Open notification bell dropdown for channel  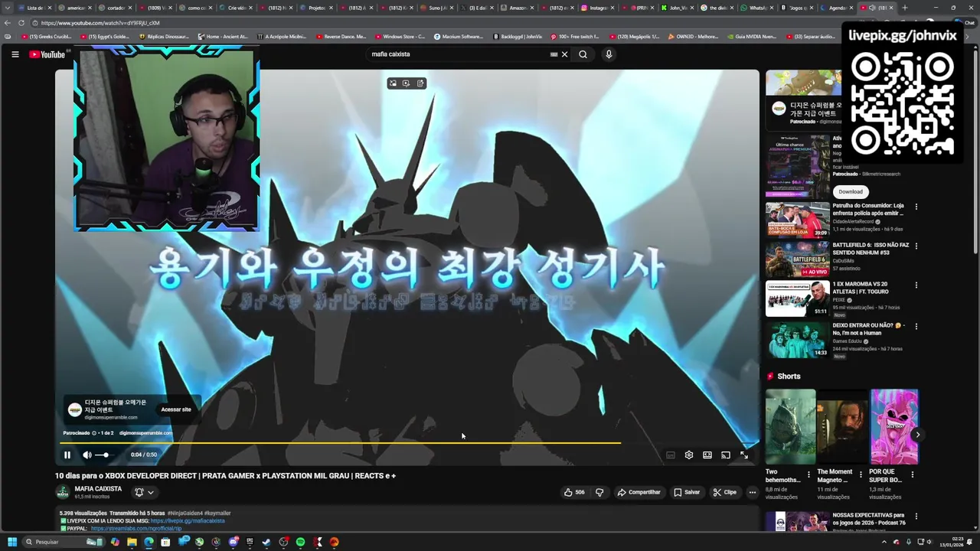tap(144, 492)
